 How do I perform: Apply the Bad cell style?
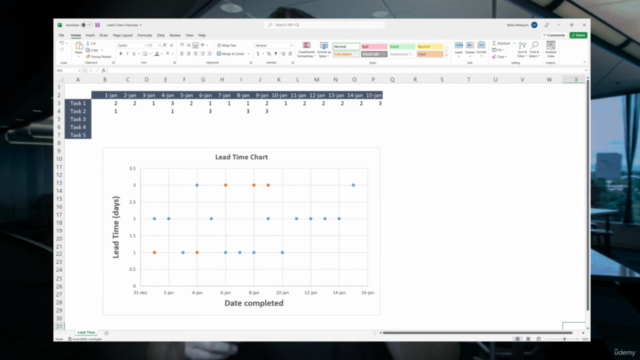point(374,47)
